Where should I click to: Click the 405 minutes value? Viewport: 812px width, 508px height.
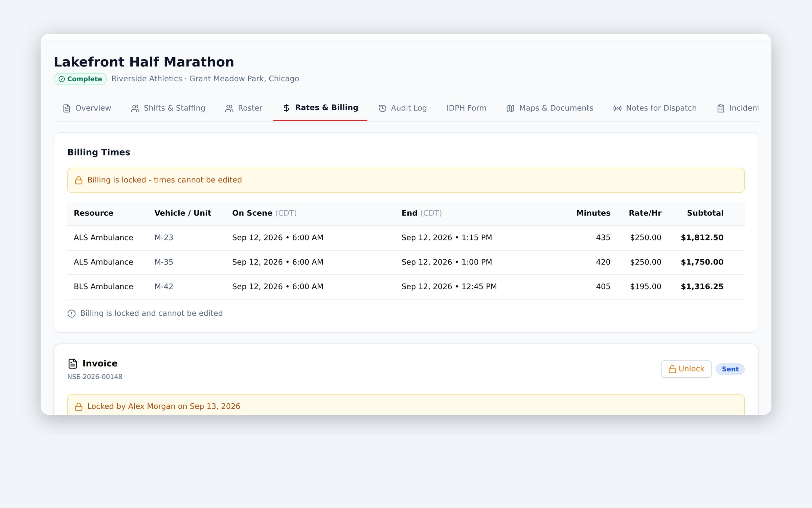click(x=603, y=287)
